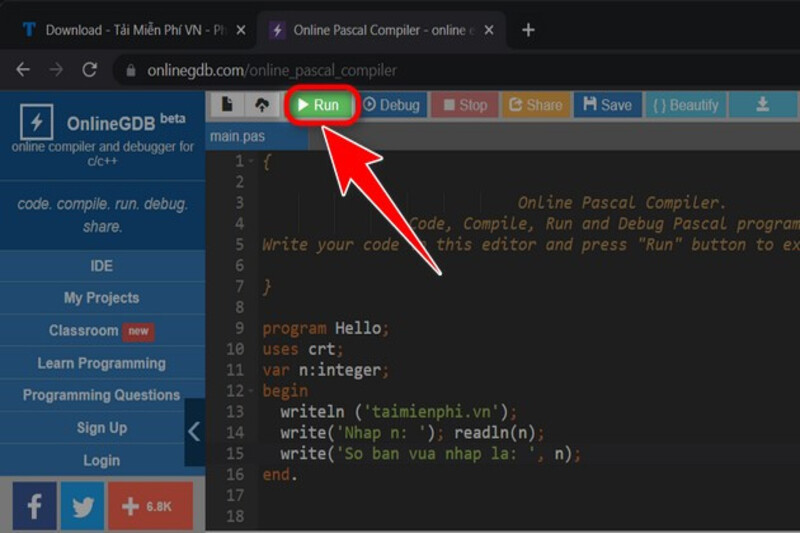Select the main.pas file tab

click(239, 136)
